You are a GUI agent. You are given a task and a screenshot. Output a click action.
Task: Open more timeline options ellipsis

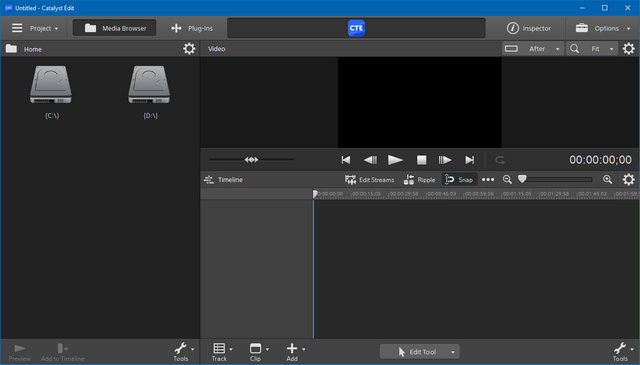[x=488, y=180]
